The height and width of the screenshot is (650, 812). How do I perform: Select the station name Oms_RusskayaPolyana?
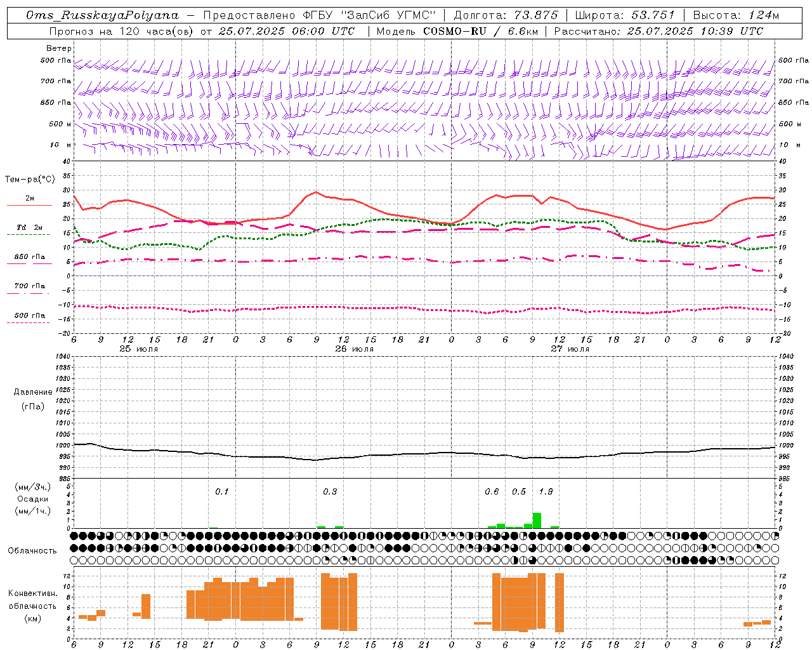click(x=103, y=15)
